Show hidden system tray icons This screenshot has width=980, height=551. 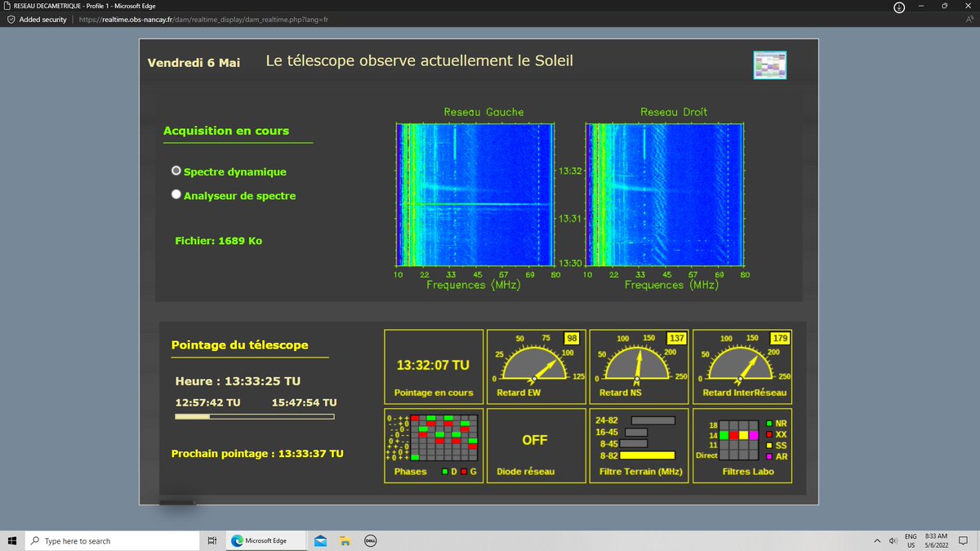click(x=877, y=540)
